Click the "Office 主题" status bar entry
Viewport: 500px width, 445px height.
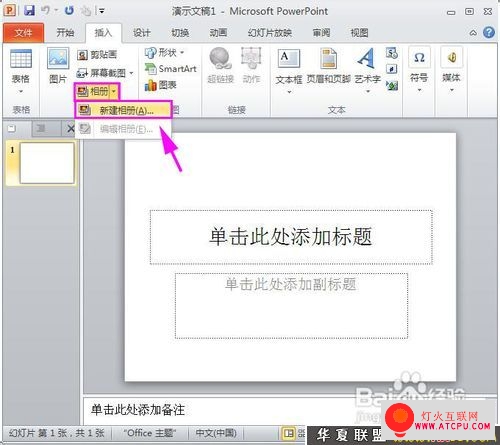pos(149,433)
